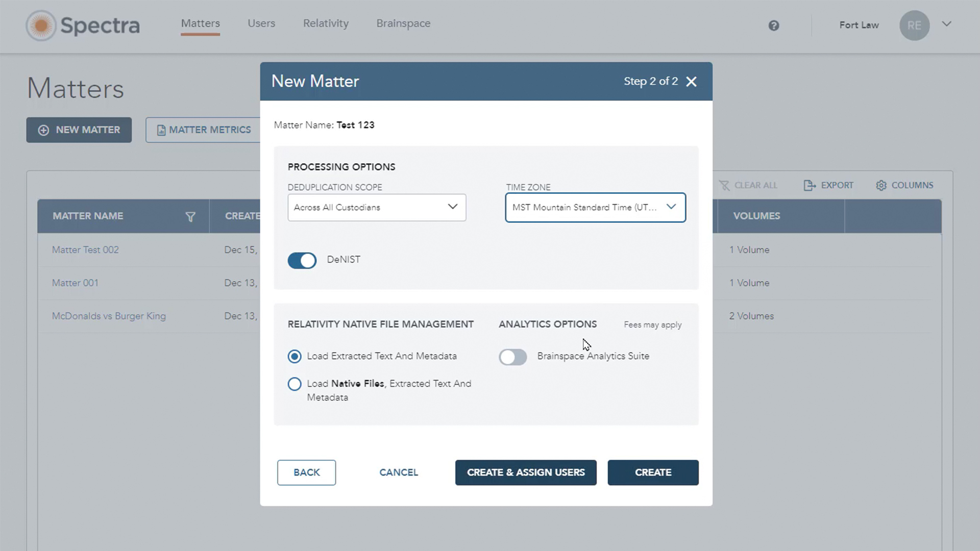This screenshot has height=551, width=980.
Task: Click the plus icon on New Matter
Action: click(43, 130)
